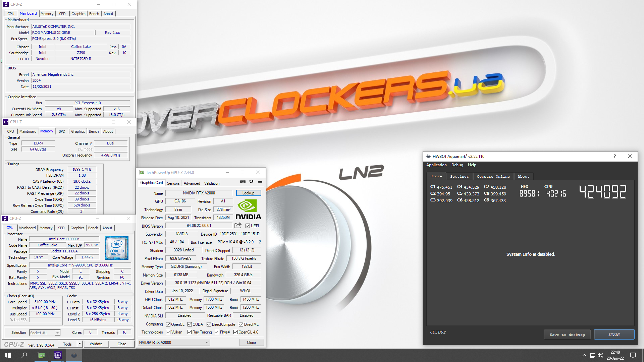This screenshot has width=644, height=362.
Task: Start the Aquamark benchmark
Action: click(x=614, y=335)
